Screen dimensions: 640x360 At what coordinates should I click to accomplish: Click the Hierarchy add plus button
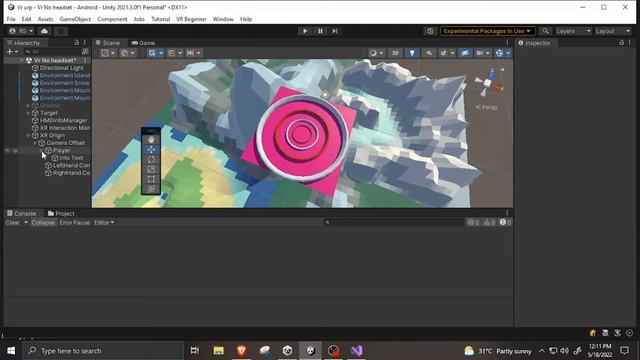tap(12, 52)
